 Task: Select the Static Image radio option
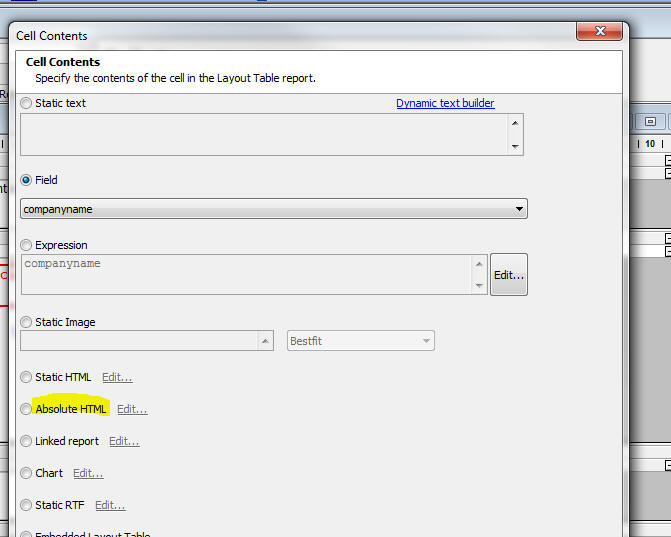pyautogui.click(x=26, y=322)
